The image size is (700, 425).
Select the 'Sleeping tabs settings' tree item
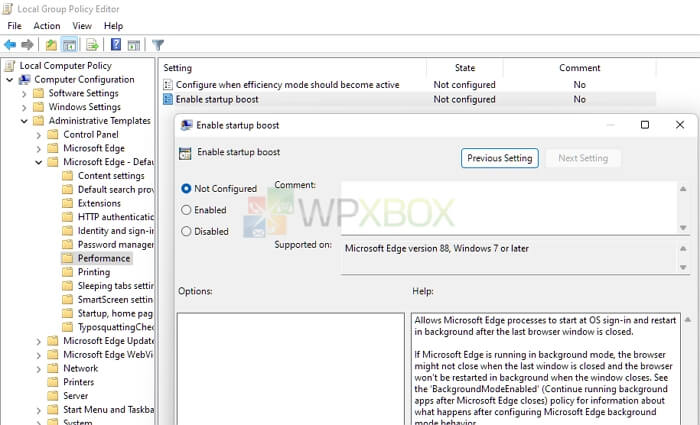coord(116,286)
